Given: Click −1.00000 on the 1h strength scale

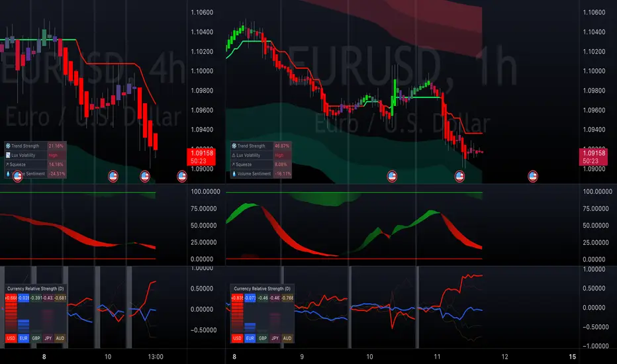Looking at the screenshot, I should click(595, 346).
